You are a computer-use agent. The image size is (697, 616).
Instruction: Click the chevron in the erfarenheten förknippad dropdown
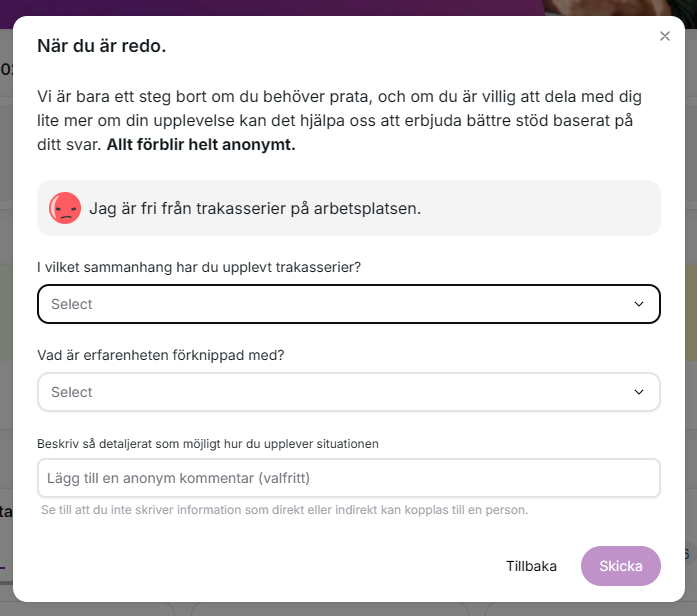point(639,392)
